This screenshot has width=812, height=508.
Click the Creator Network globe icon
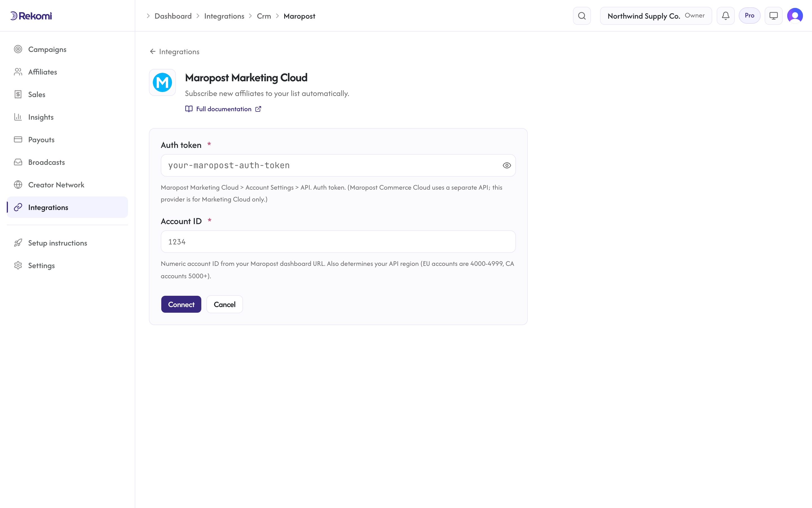tap(18, 185)
